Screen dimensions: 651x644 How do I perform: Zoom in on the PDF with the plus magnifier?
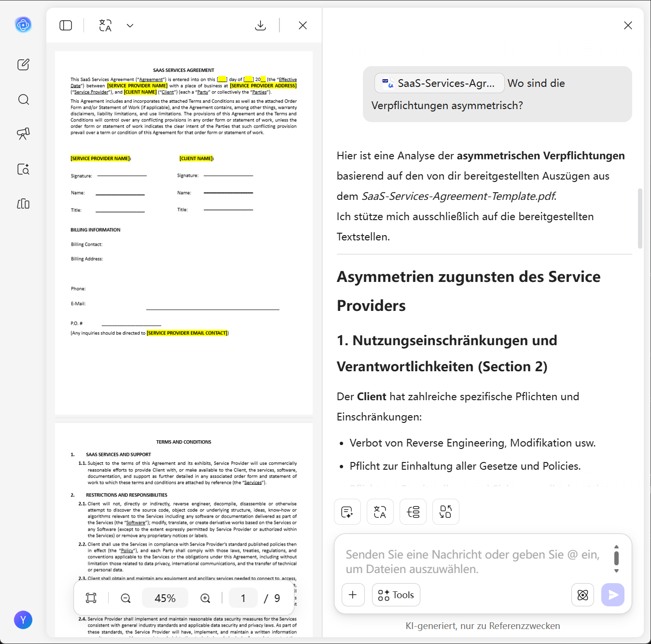(205, 598)
